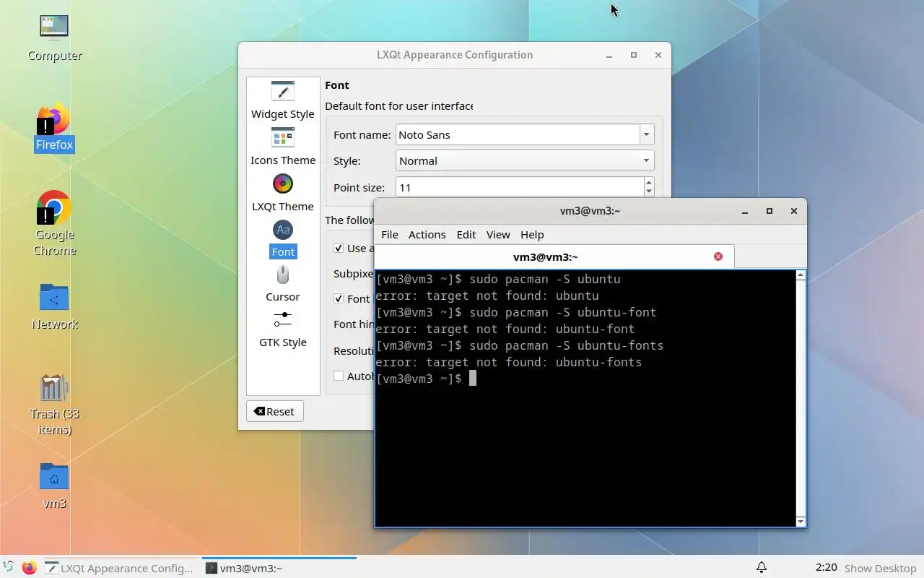Toggle the Font hinting checkbox

pyautogui.click(x=339, y=298)
